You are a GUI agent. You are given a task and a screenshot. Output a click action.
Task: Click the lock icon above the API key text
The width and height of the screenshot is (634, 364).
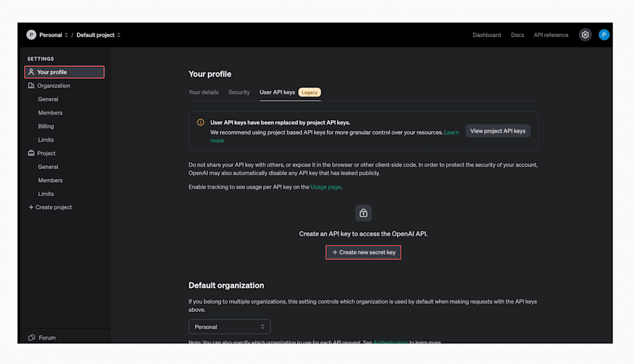click(x=363, y=213)
